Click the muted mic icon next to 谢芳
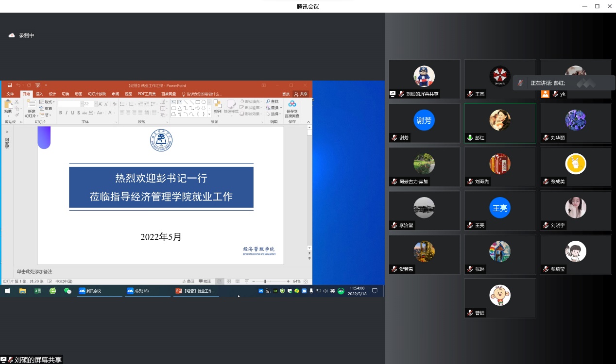The height and width of the screenshot is (364, 616). pos(394,138)
